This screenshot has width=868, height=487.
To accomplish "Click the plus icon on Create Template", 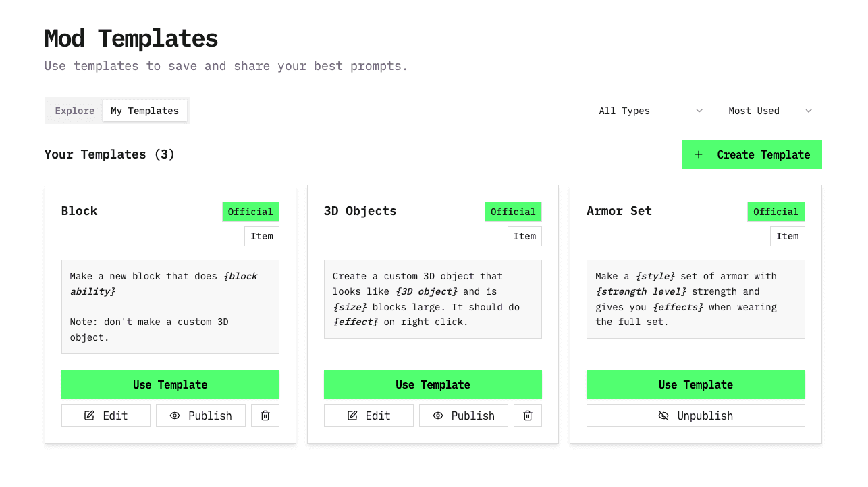I will pos(698,154).
